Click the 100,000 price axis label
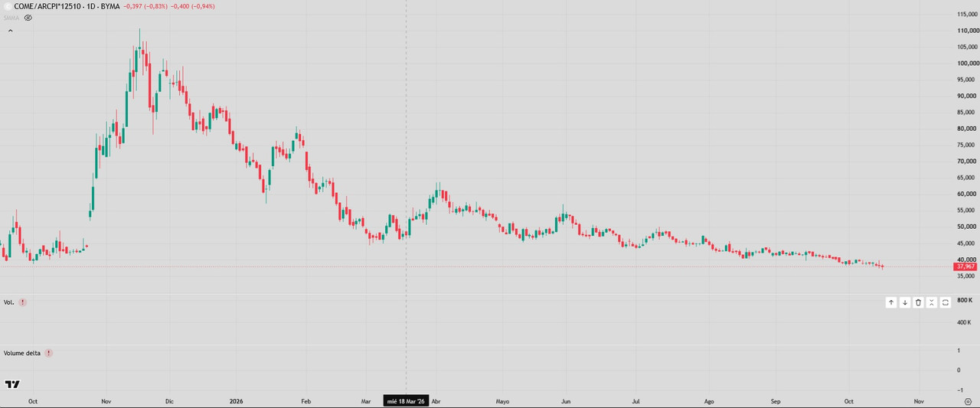The height and width of the screenshot is (408, 980). 967,64
